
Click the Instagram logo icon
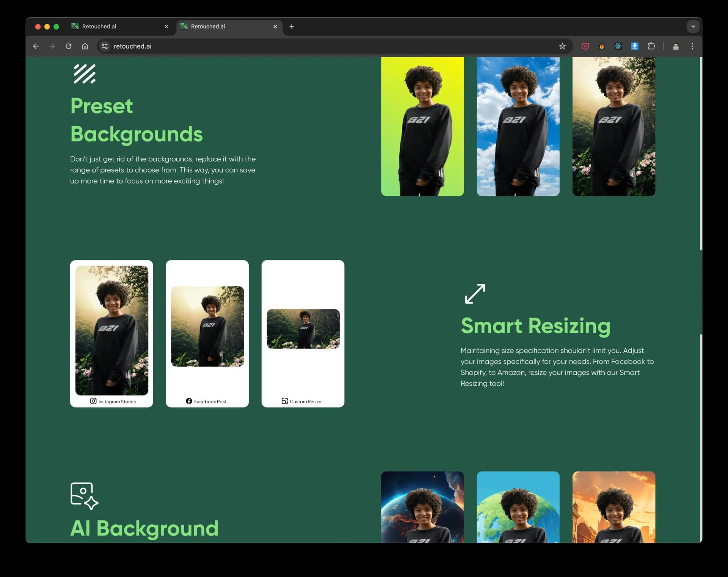(x=93, y=401)
